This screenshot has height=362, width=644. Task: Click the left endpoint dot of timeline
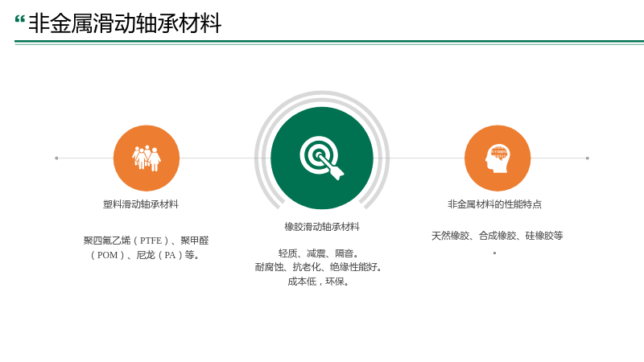[x=56, y=158]
